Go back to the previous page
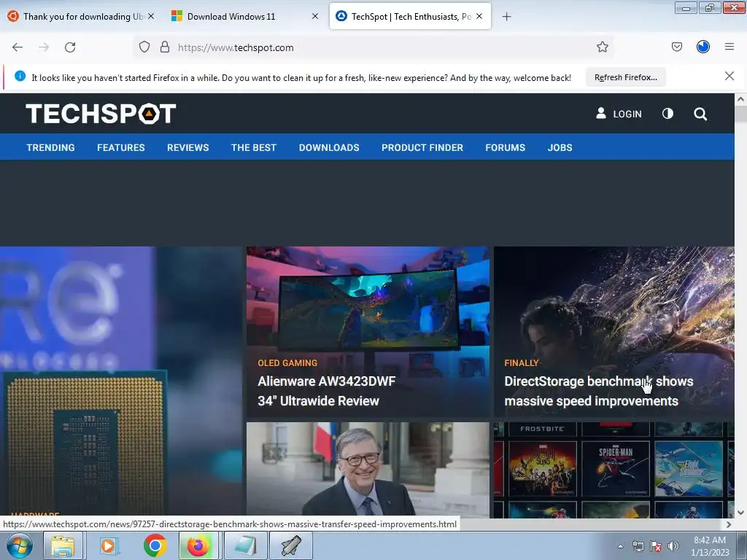The height and width of the screenshot is (560, 747). point(18,47)
